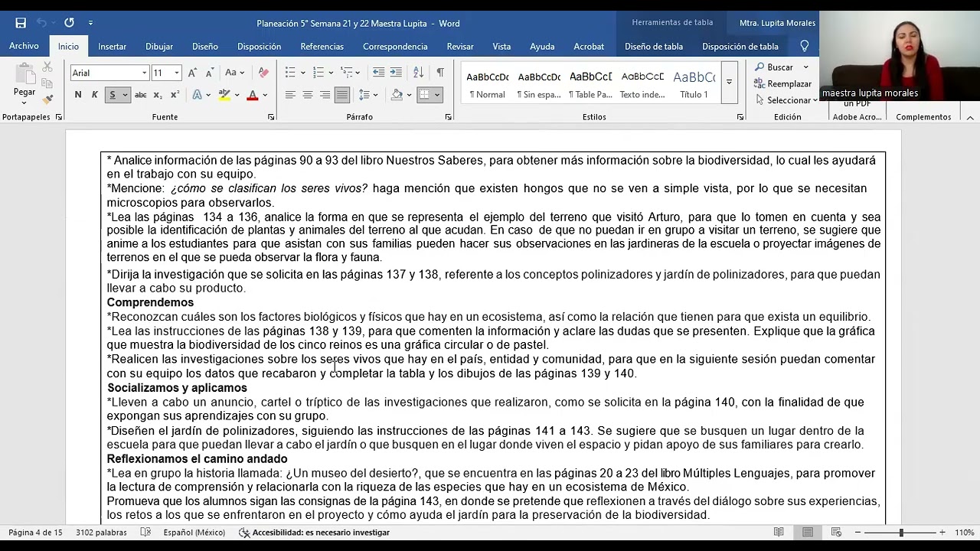Open the Diseño de tabla tab
The image size is (980, 551).
(654, 46)
